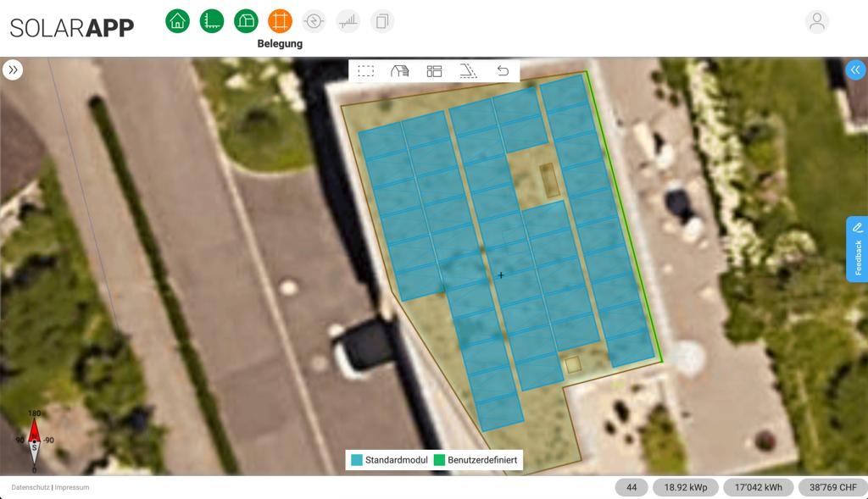
Task: Click the SOLARAPP logo
Action: [72, 28]
